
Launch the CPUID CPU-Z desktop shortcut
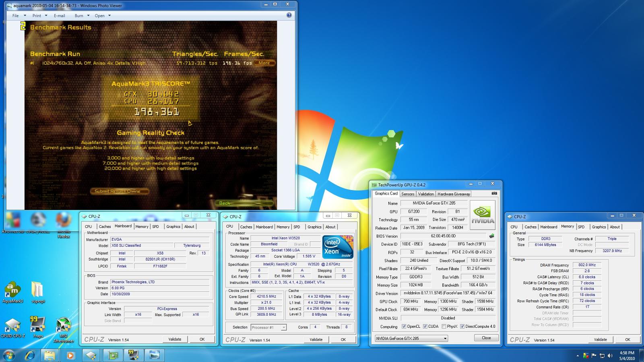(x=12, y=327)
